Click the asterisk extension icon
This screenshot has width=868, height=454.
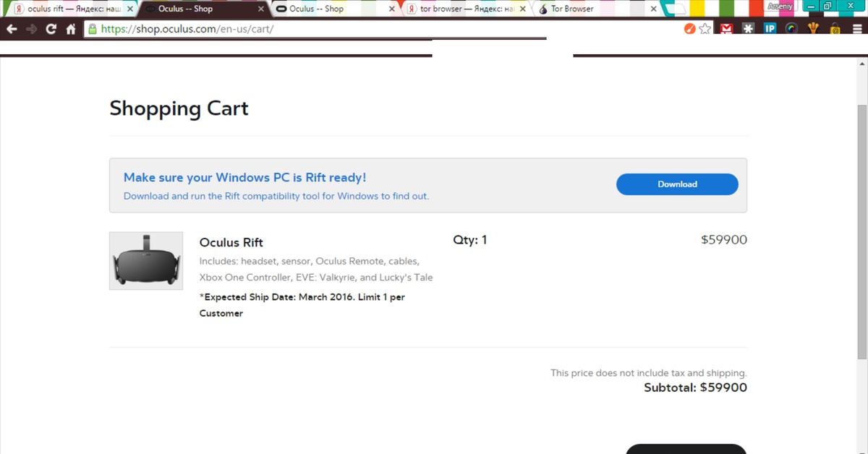coord(748,29)
